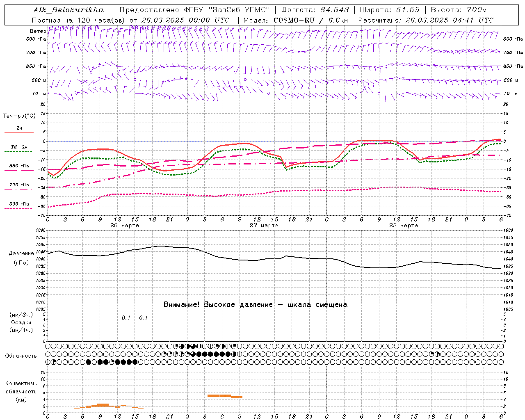The width and height of the screenshot is (525, 420).
Task: Click the Высота: 700м value
Action: (x=459, y=10)
